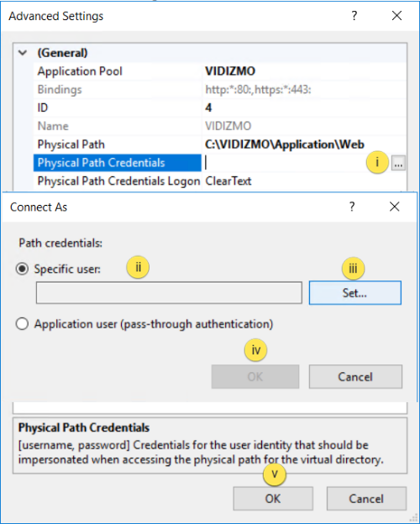This screenshot has width=420, height=524.
Task: Click the Set... button
Action: click(x=354, y=293)
